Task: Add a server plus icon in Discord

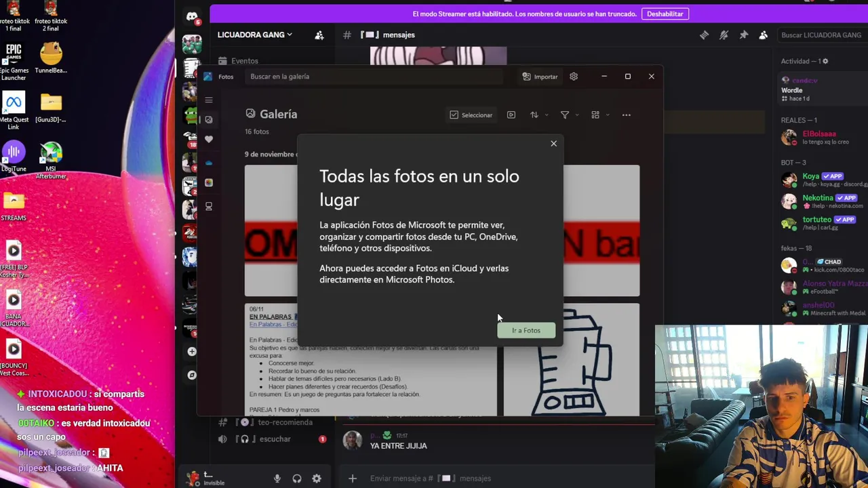Action: [x=192, y=351]
